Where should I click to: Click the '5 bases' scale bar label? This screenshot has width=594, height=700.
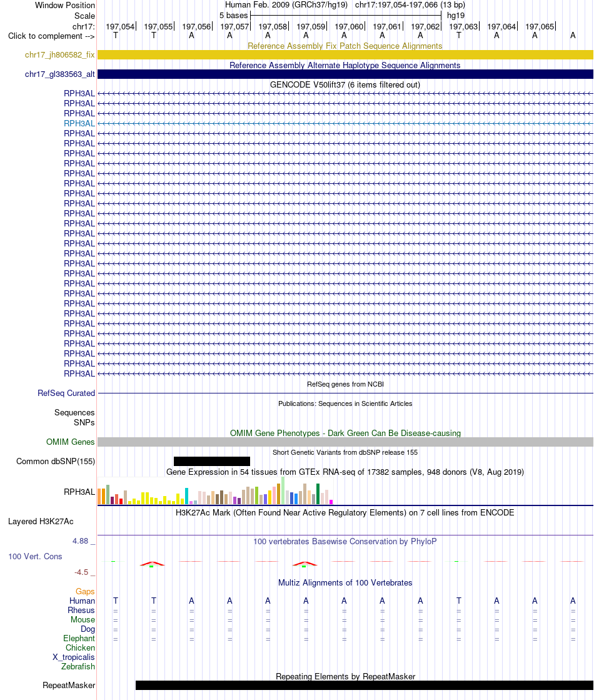coord(233,16)
